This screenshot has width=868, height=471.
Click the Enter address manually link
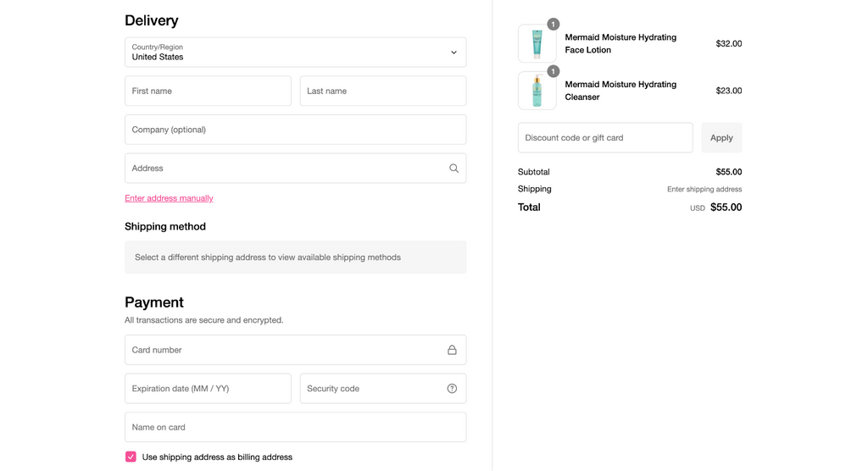169,198
